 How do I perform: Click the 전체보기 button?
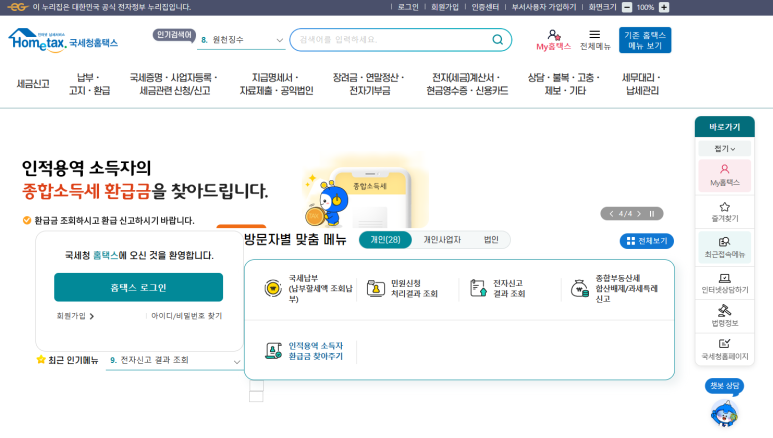pos(647,241)
